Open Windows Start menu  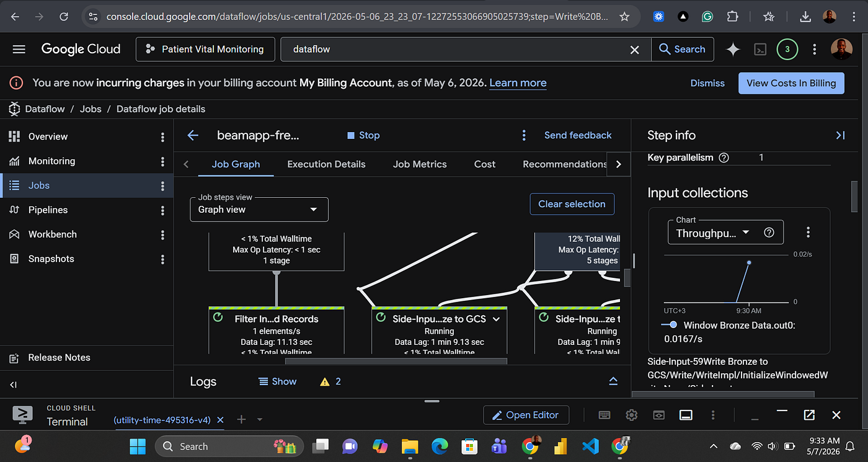pos(137,446)
